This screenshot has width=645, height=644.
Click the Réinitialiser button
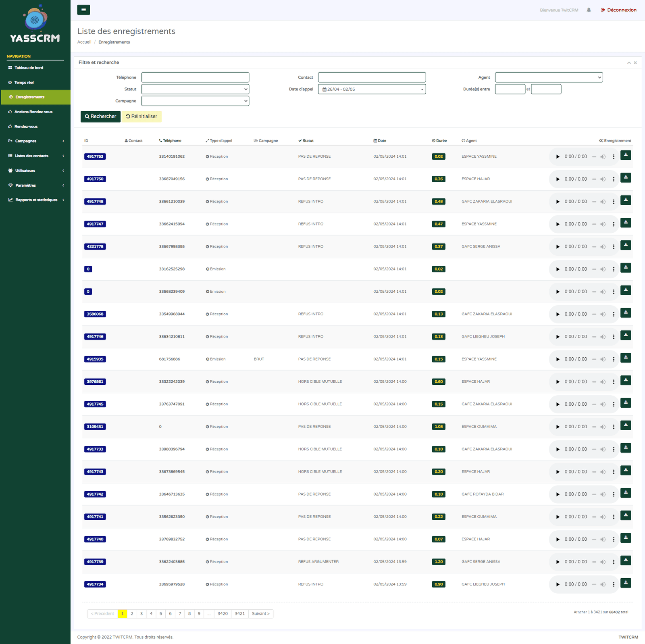tap(141, 117)
